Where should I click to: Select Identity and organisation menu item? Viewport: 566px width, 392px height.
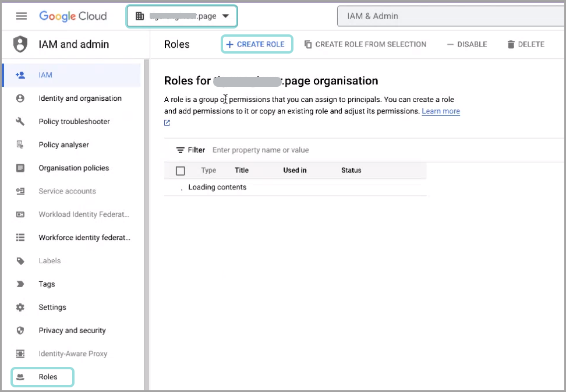[x=80, y=98]
